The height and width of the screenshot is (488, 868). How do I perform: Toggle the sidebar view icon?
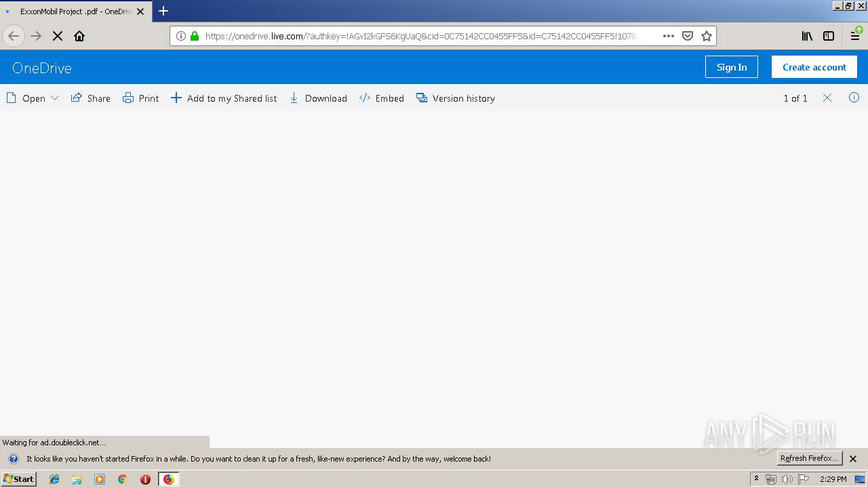[x=829, y=36]
